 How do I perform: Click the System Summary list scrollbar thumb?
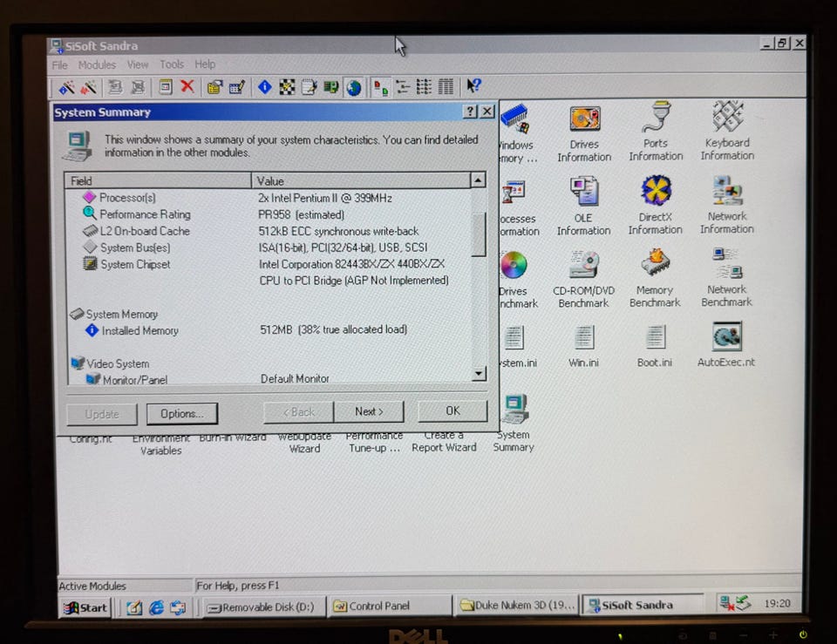pyautogui.click(x=479, y=234)
